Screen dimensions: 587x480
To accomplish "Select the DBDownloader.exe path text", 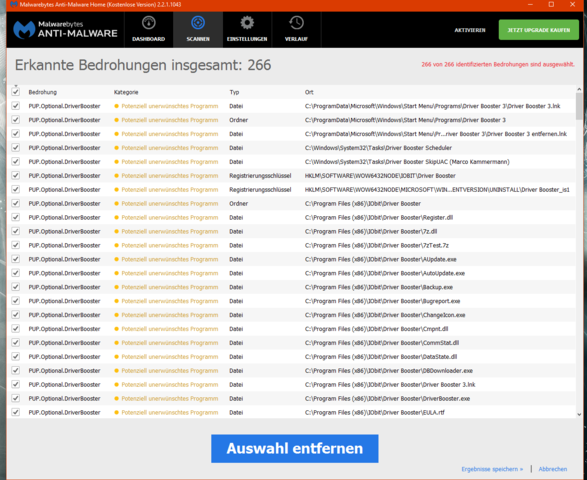I will (x=389, y=370).
